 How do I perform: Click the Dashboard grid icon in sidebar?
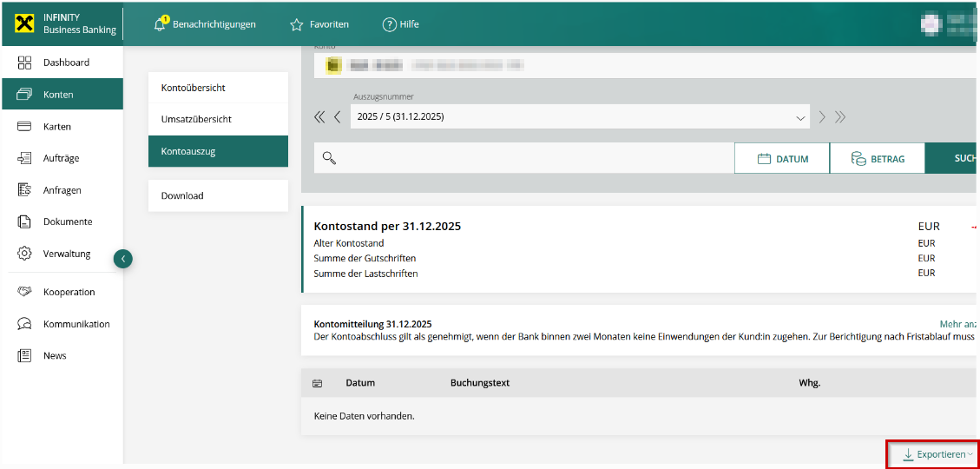[24, 63]
